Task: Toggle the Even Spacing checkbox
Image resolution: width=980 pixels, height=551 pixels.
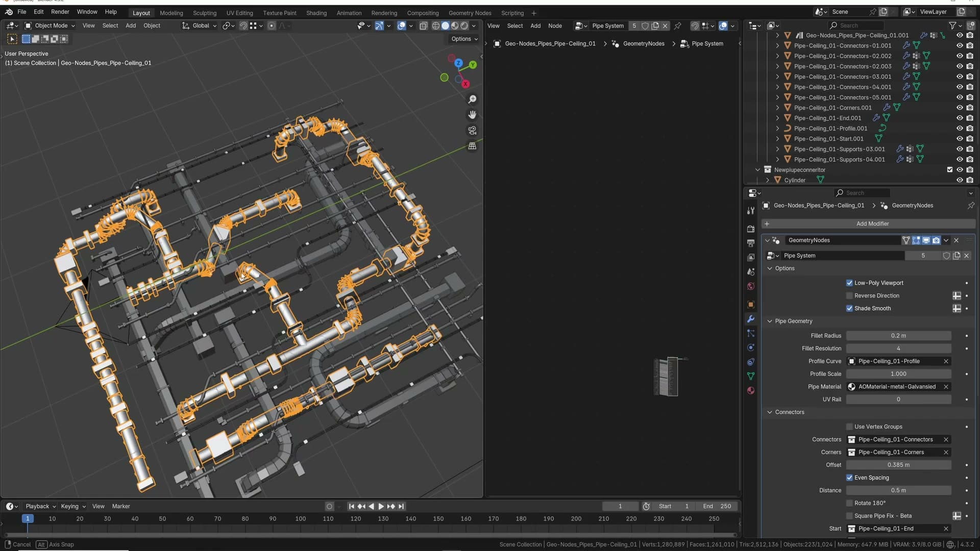Action: pos(849,478)
